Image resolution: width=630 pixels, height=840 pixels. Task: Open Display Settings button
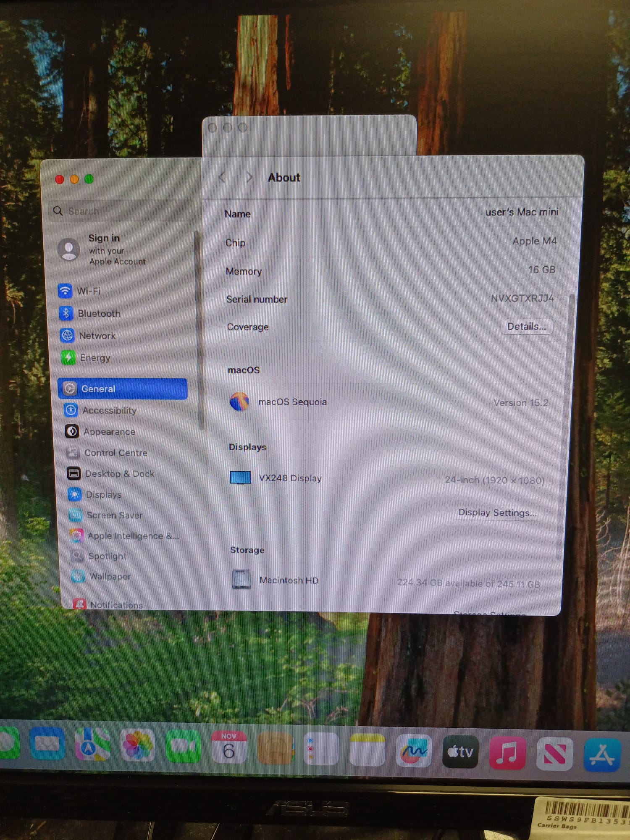[497, 512]
